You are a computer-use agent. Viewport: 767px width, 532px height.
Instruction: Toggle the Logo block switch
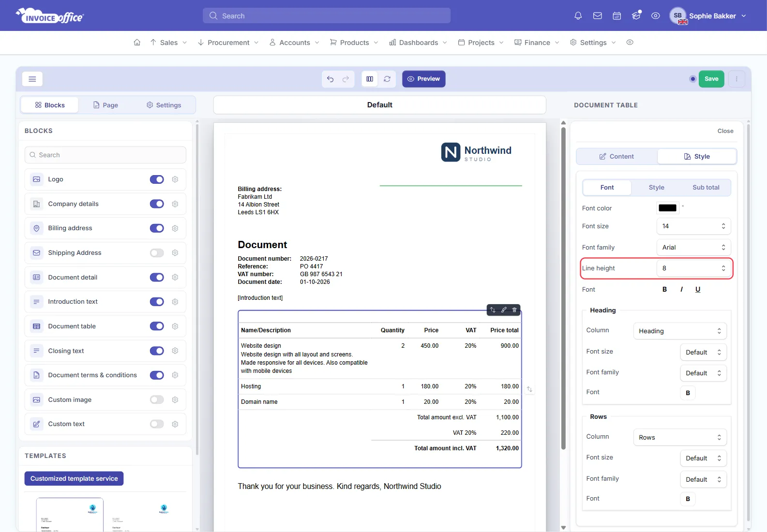pyautogui.click(x=157, y=179)
